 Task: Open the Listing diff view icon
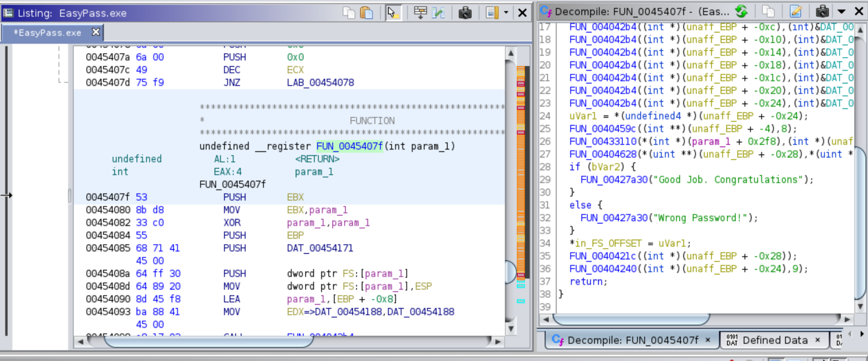[439, 13]
